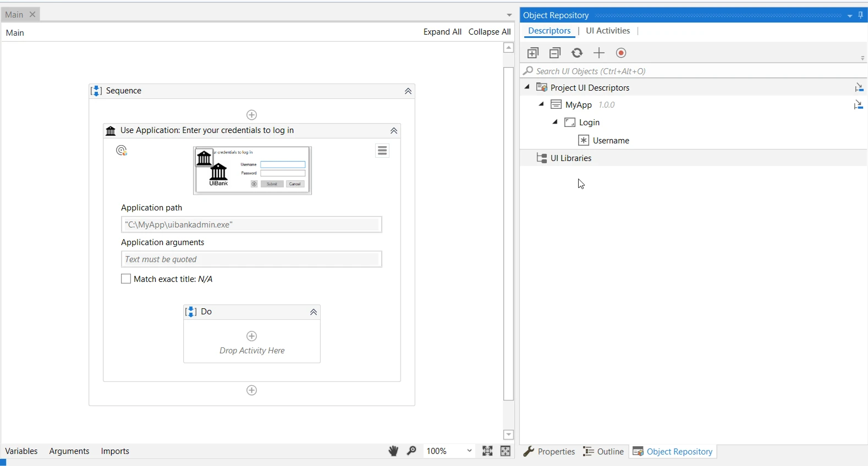Open the Imports panel
The height and width of the screenshot is (466, 868).
pos(115,451)
